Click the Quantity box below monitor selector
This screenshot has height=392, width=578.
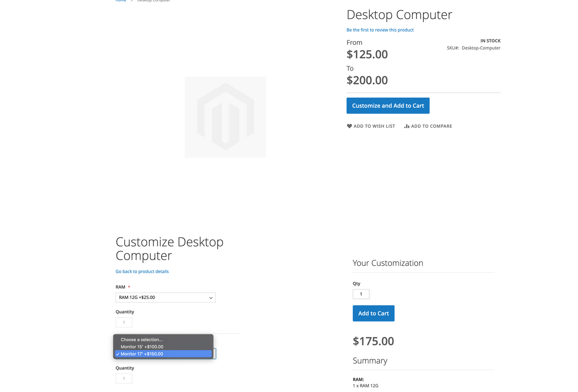124,378
